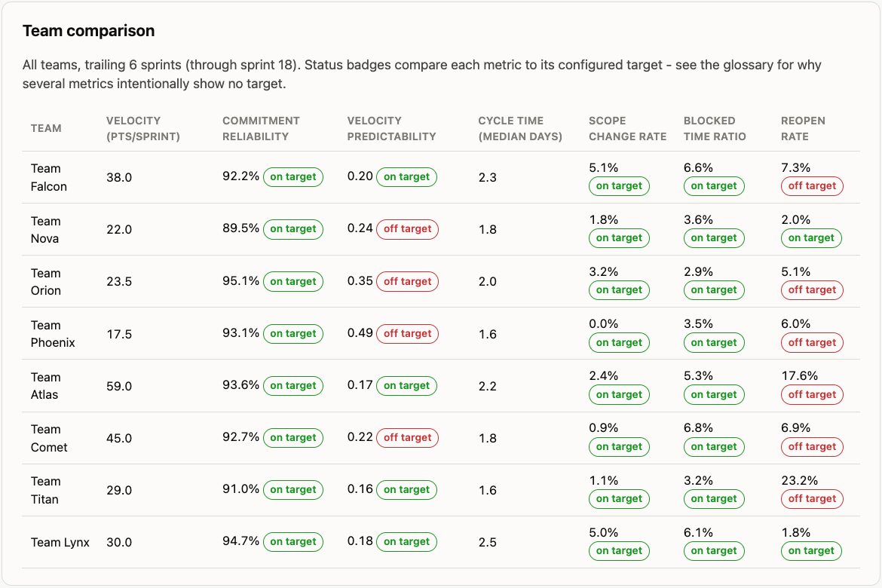The height and width of the screenshot is (588, 882).
Task: Select the Team Orion row name
Action: point(45,281)
